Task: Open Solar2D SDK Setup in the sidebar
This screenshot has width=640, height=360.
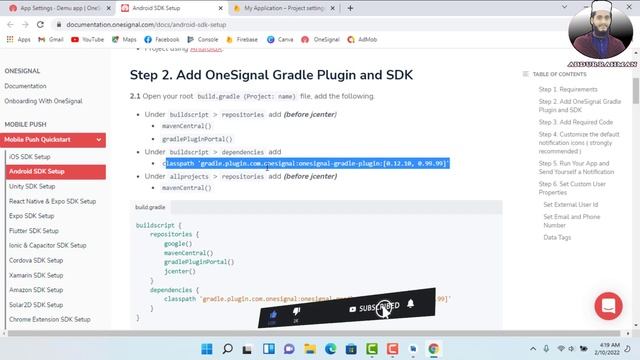Action: coord(36,305)
